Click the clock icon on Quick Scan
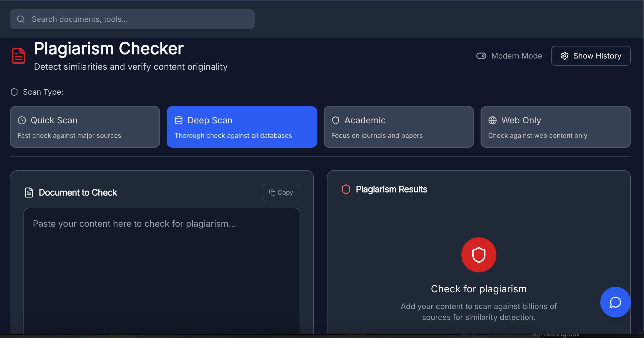The image size is (644, 338). [x=22, y=120]
